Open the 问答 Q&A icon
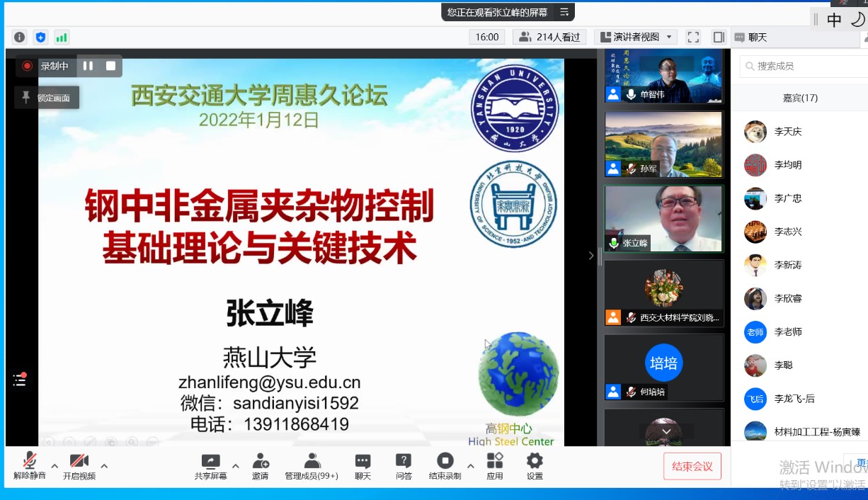The width and height of the screenshot is (868, 500). pyautogui.click(x=404, y=466)
